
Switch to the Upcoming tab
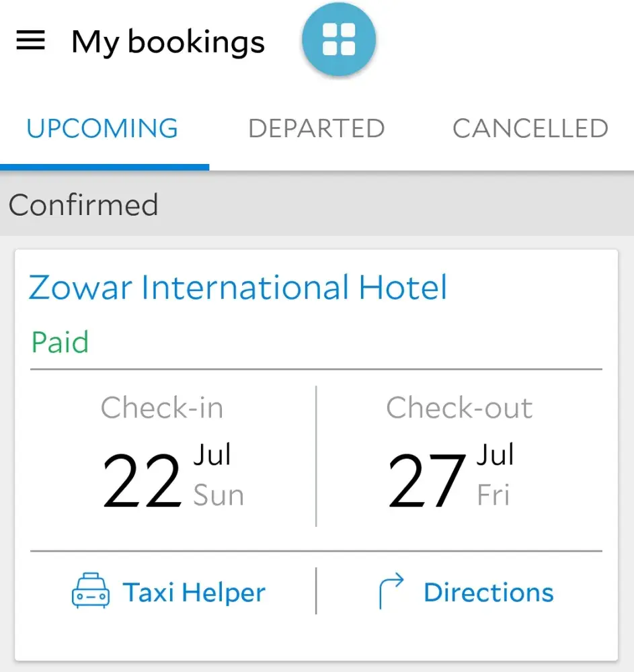(x=102, y=128)
